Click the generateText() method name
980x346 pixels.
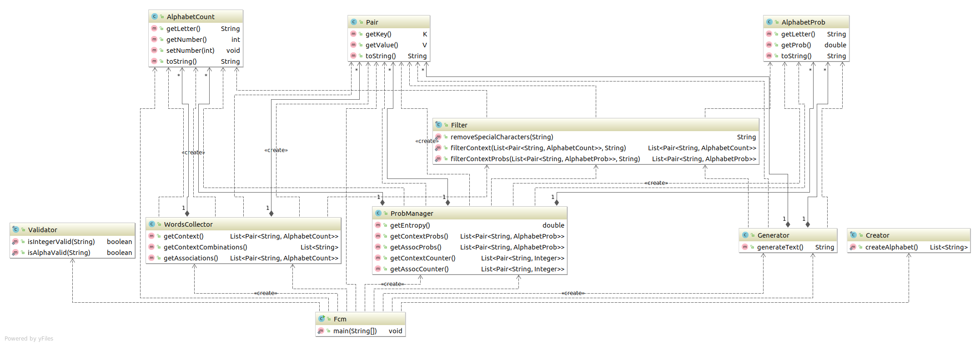click(x=780, y=247)
